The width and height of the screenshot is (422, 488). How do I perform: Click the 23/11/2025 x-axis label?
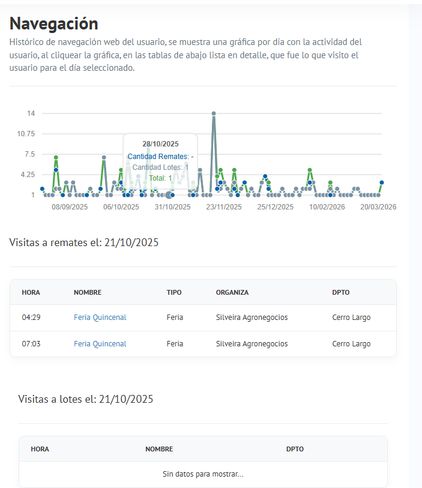224,207
